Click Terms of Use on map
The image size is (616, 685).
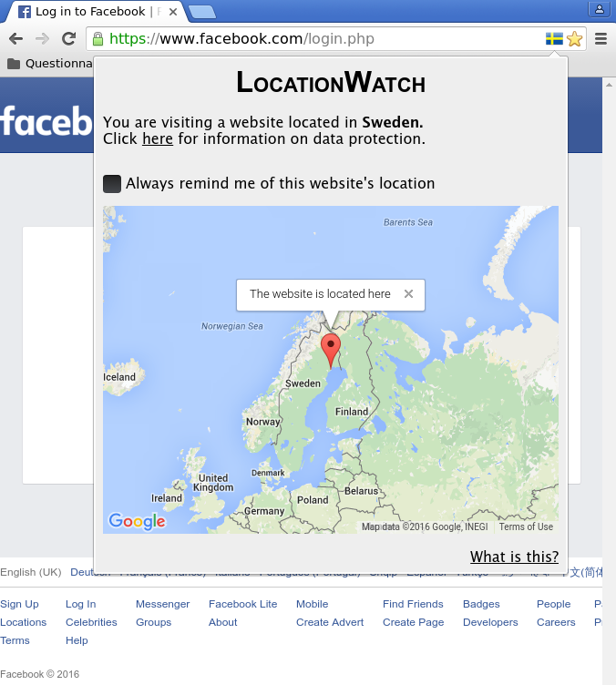tap(526, 527)
